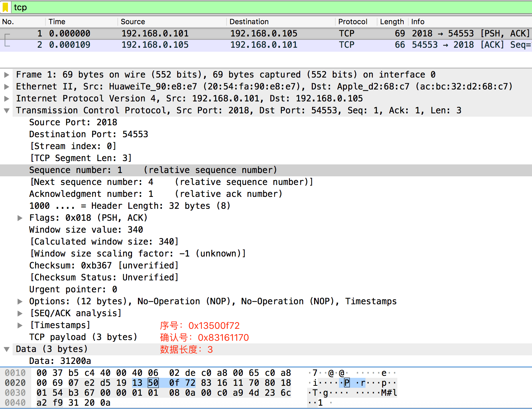
Task: Click the tcp display filter field
Action: [265, 7]
